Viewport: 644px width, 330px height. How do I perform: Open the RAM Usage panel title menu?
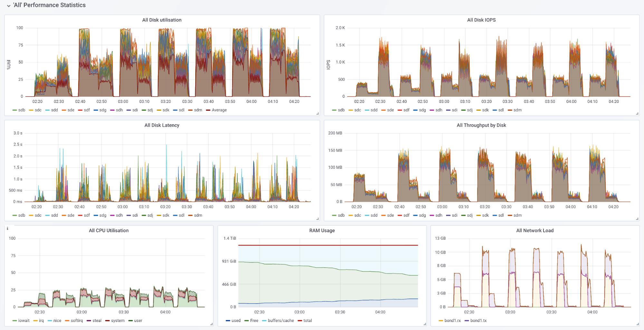coord(322,231)
